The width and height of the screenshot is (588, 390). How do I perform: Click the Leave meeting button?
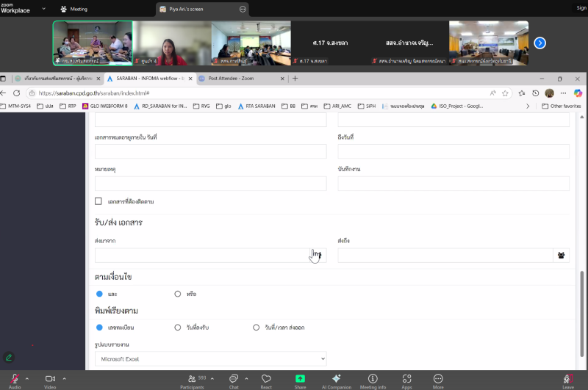point(567,378)
